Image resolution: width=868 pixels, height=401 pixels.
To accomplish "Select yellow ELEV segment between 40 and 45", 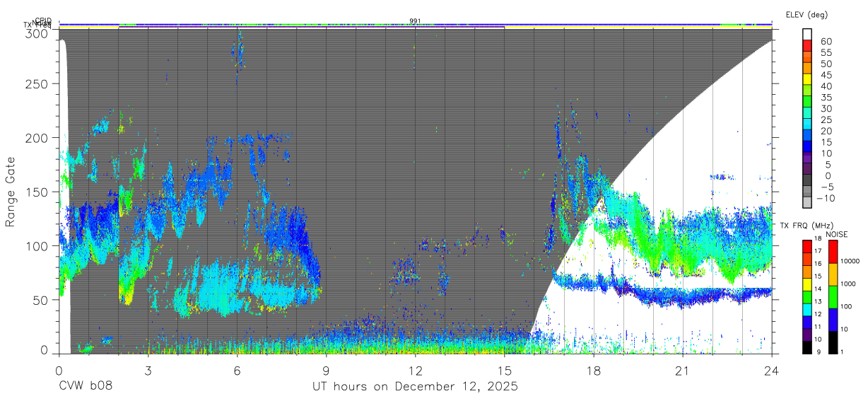I will pyautogui.click(x=807, y=80).
